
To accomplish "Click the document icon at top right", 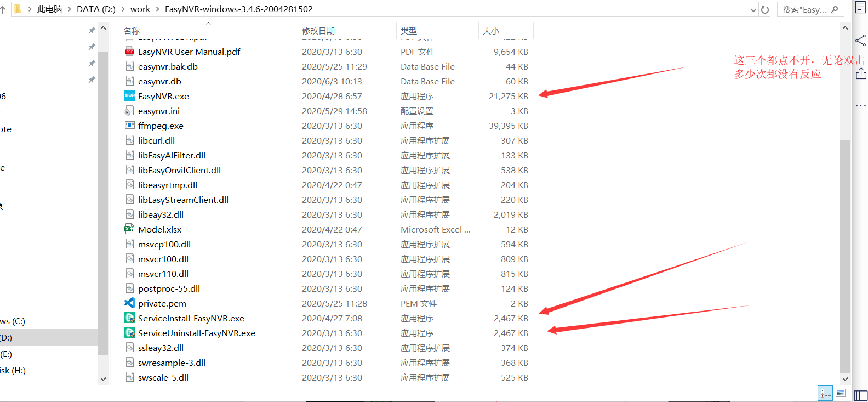I will (x=861, y=8).
